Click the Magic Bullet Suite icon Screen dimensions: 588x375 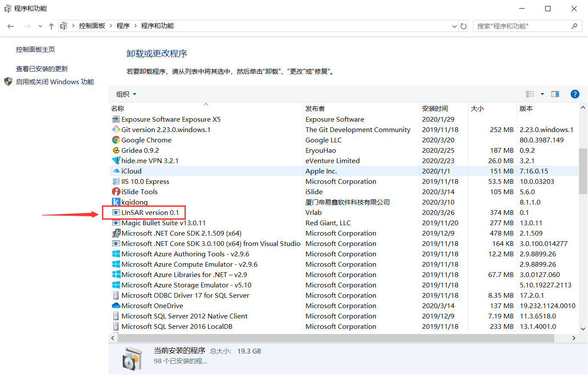pyautogui.click(x=116, y=223)
